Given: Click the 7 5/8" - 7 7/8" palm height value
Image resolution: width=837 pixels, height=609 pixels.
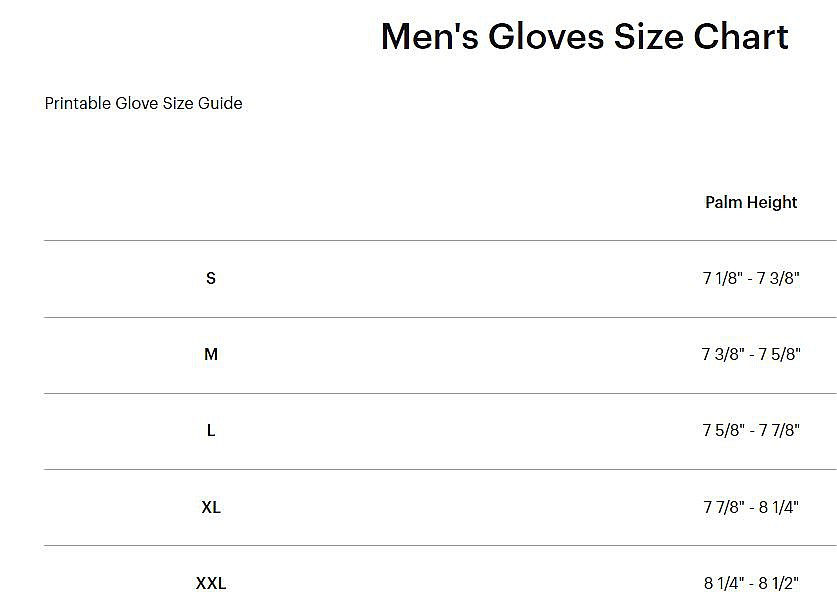Looking at the screenshot, I should click(751, 430).
